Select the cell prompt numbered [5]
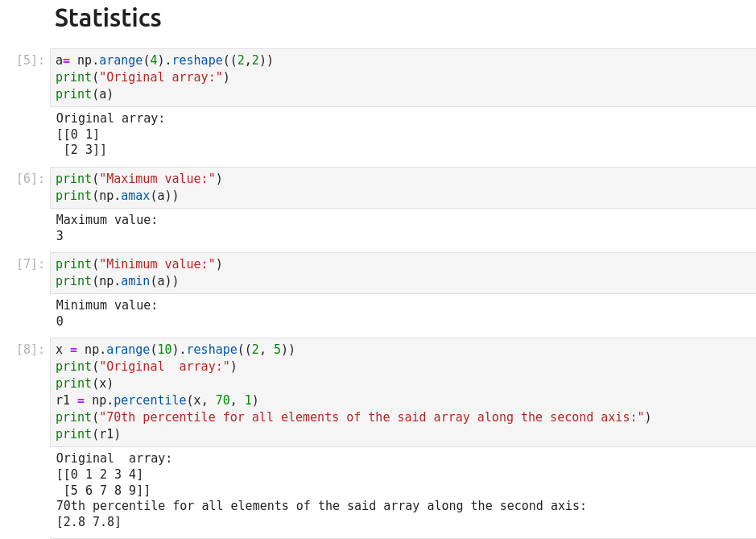 point(31,60)
